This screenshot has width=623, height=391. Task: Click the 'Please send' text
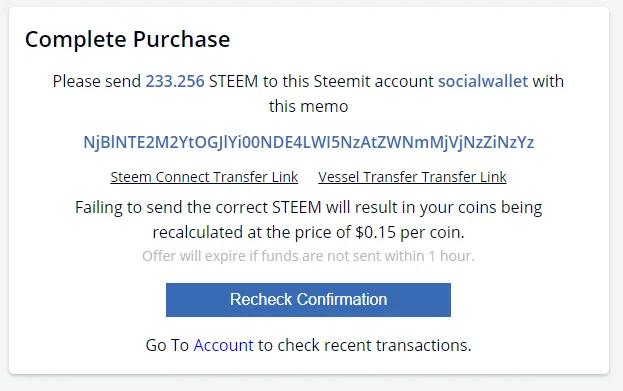pos(97,81)
